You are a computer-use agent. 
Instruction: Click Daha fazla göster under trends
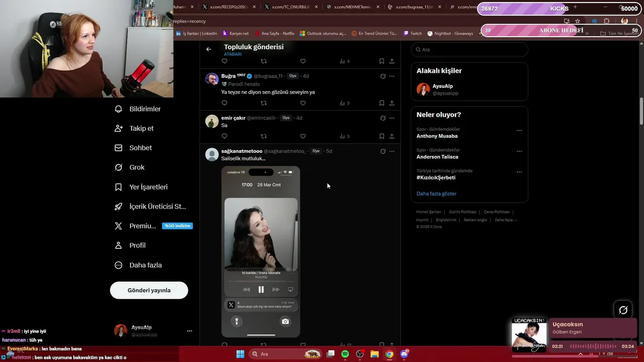pyautogui.click(x=436, y=194)
